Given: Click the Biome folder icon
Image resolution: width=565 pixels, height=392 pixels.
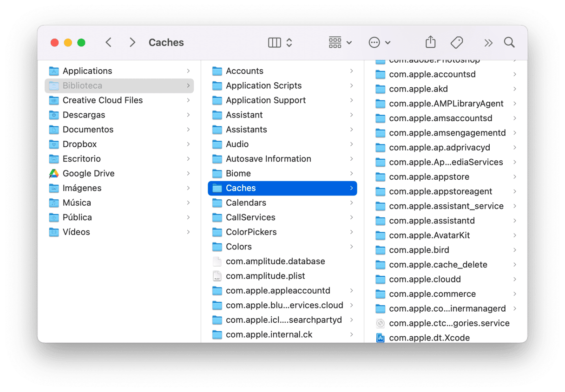Looking at the screenshot, I should (x=217, y=173).
